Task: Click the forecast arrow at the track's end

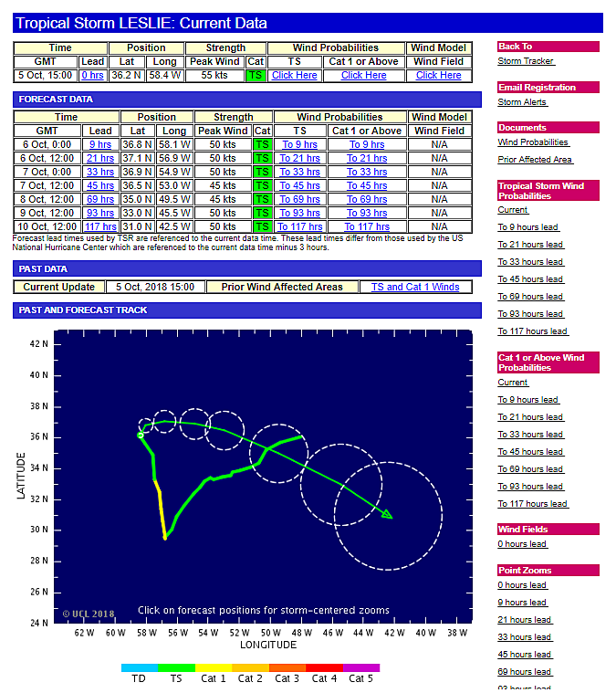Action: click(x=387, y=514)
